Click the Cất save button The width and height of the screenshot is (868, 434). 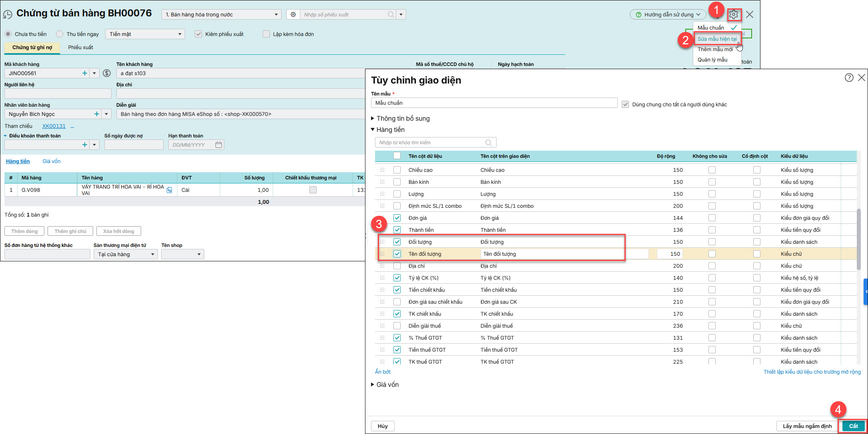853,426
